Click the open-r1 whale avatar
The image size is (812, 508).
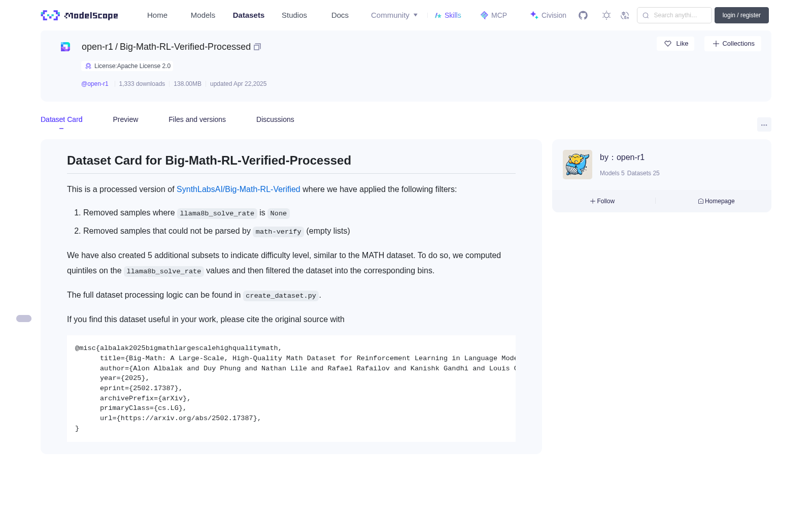click(578, 165)
